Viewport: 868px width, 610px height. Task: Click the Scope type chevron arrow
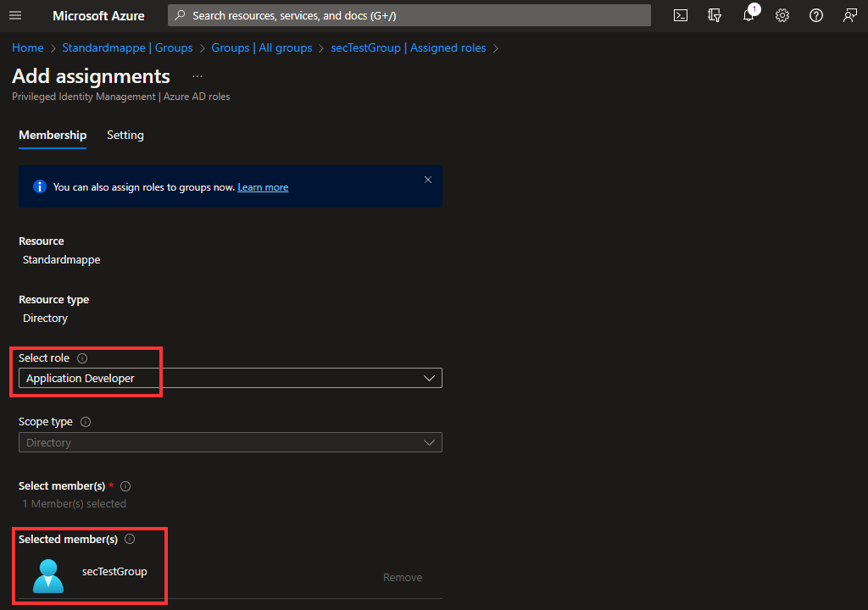click(429, 442)
